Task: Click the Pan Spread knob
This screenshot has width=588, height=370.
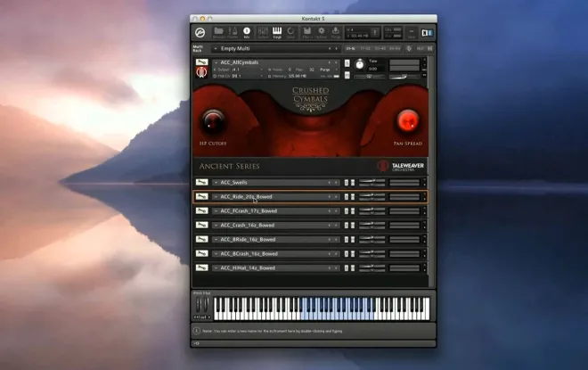Action: (x=408, y=121)
